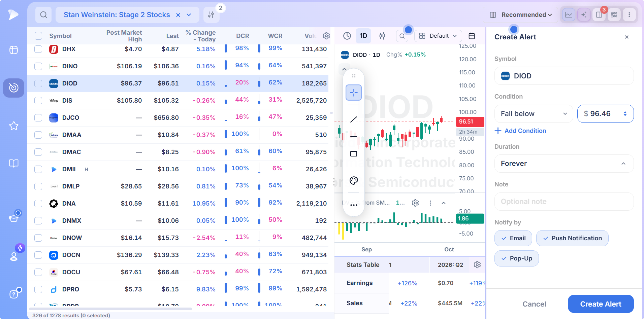Select the DINO row checkbox
The width and height of the screenshot is (644, 319).
click(38, 66)
